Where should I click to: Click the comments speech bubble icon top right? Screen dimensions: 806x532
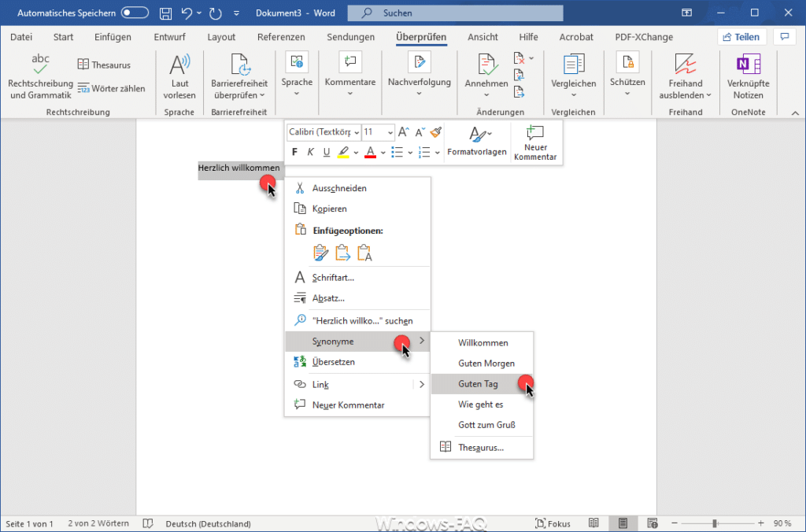pyautogui.click(x=785, y=37)
